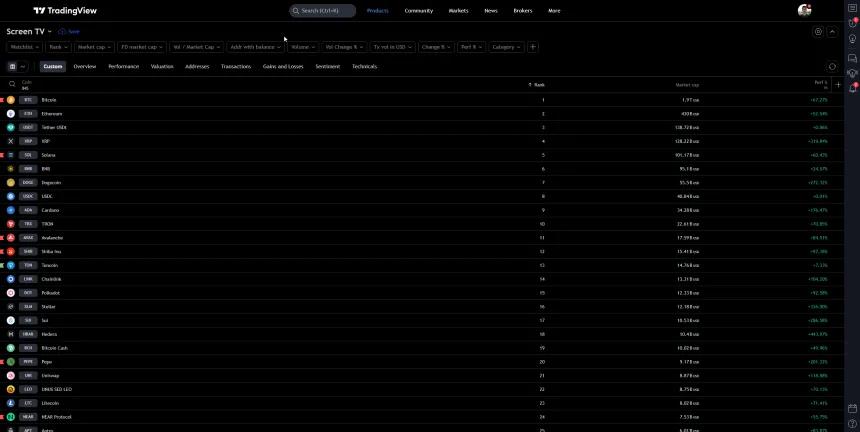860x432 pixels.
Task: Click the Bitcoin Cash coin name
Action: click(54, 348)
